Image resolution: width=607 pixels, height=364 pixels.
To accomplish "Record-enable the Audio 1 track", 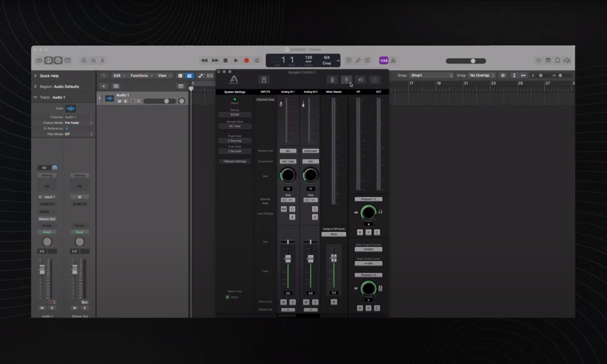I will 132,101.
